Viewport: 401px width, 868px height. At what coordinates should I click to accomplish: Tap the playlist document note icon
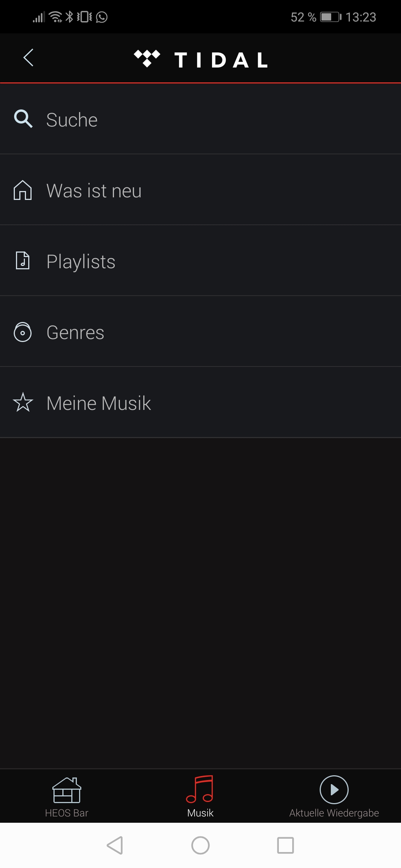(23, 260)
